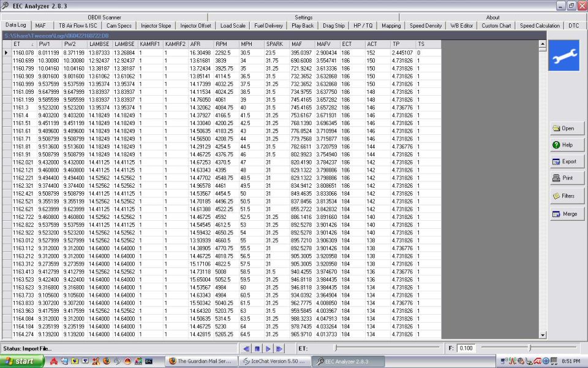Click the KAMRF1 column header
588x368 pixels.
(150, 44)
